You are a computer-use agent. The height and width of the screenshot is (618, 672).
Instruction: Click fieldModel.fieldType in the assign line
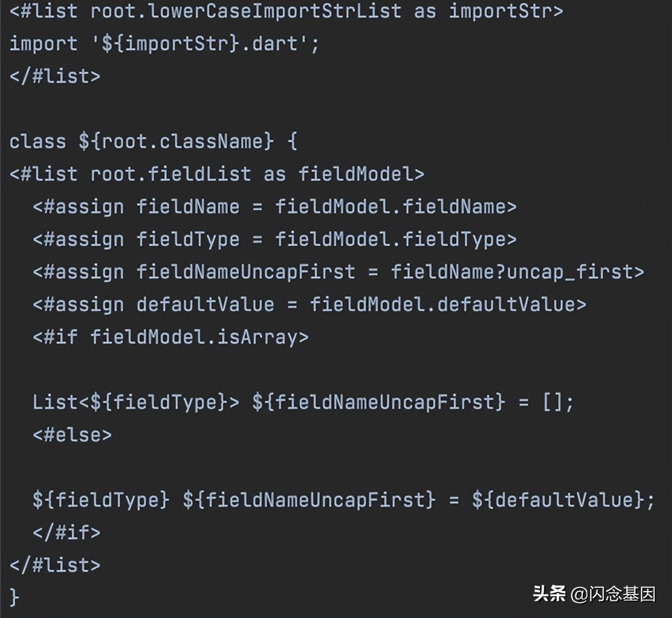point(390,239)
